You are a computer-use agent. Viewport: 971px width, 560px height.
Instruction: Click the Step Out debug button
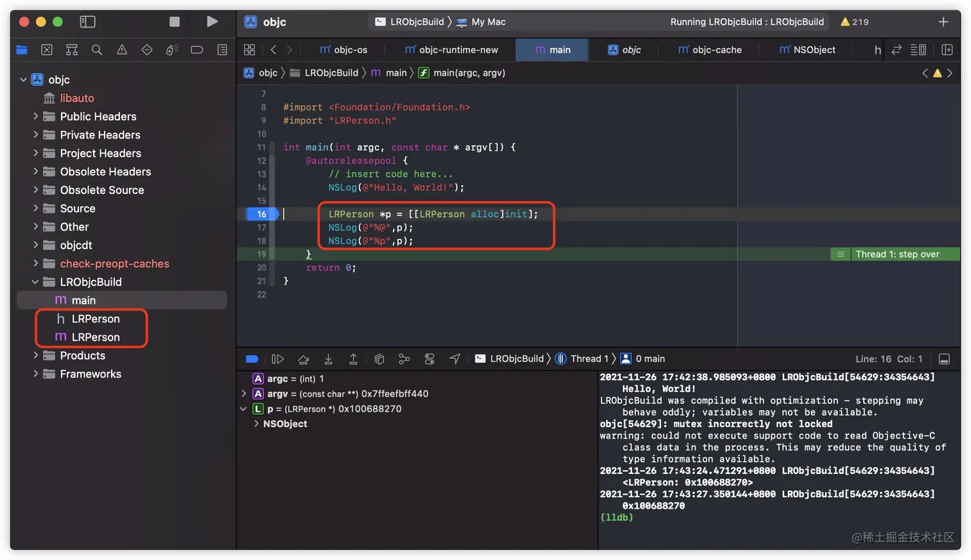(x=353, y=359)
